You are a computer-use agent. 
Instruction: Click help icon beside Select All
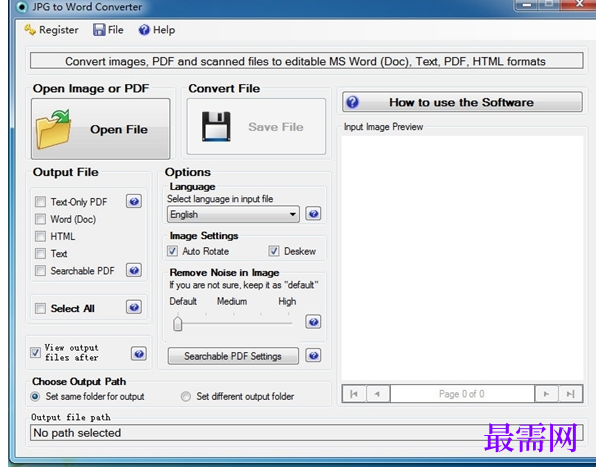pyautogui.click(x=134, y=307)
